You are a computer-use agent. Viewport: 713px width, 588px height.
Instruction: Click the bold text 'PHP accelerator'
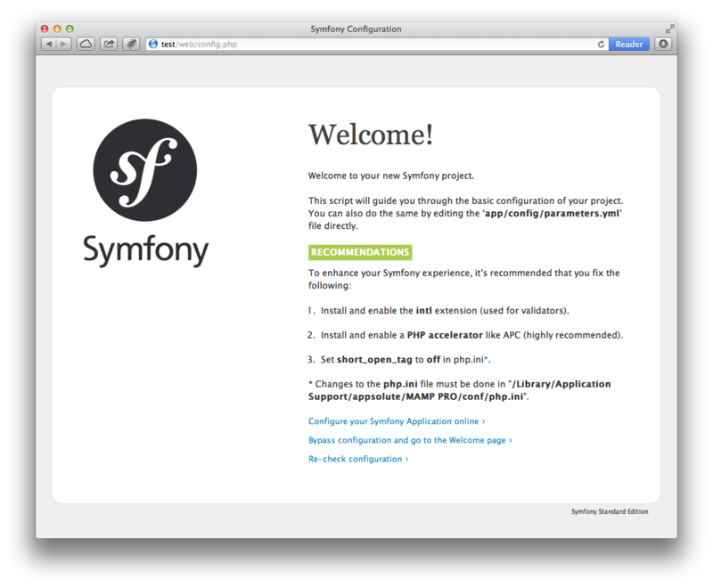pyautogui.click(x=445, y=335)
